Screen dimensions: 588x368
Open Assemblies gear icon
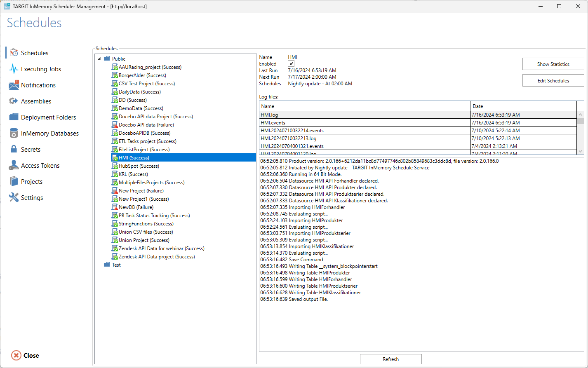[x=14, y=101]
